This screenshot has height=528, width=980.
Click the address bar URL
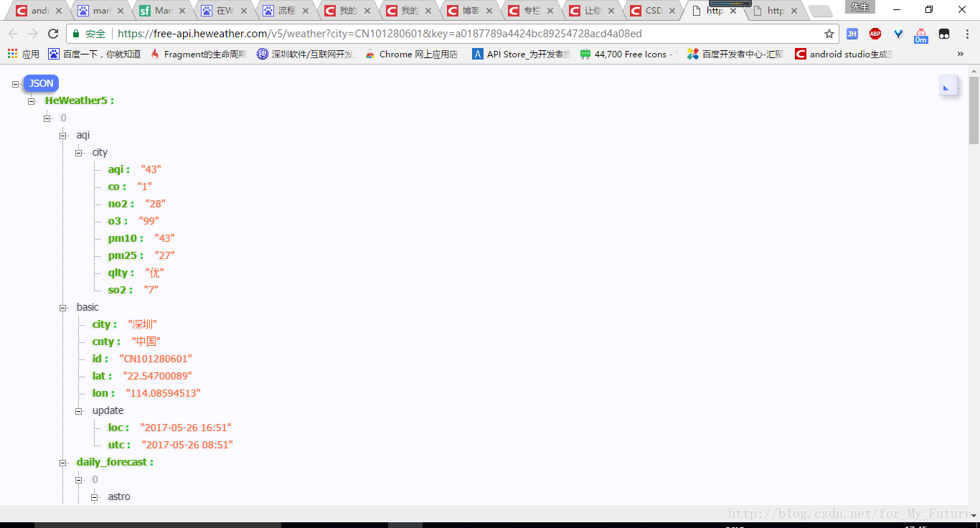[380, 34]
